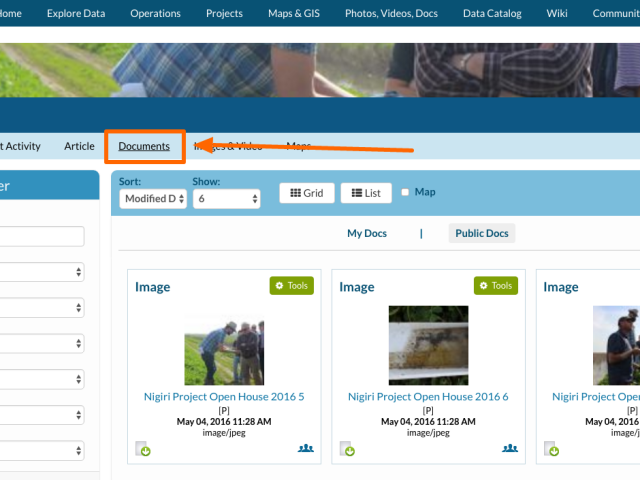Open Wiki in top navigation
This screenshot has height=480, width=640.
click(x=557, y=13)
